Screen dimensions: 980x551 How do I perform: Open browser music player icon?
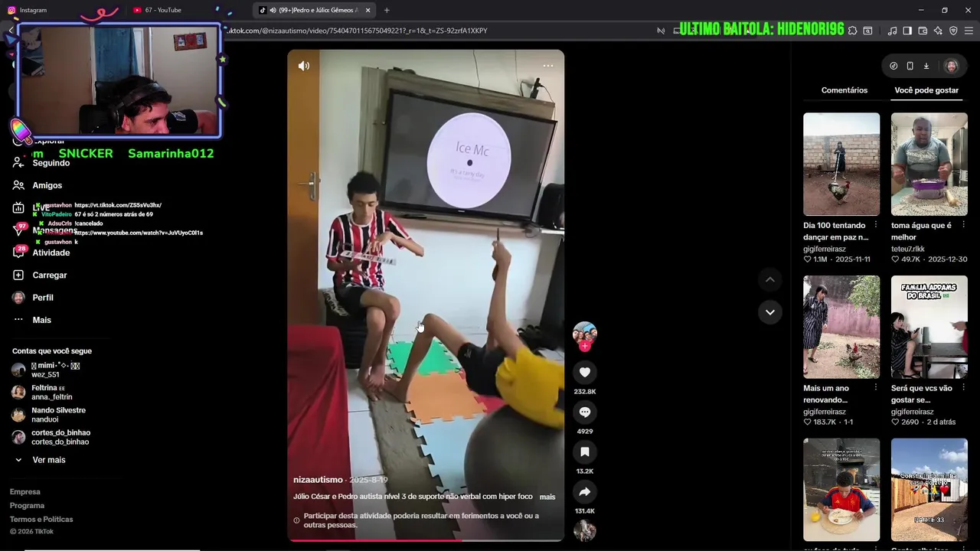tap(892, 31)
